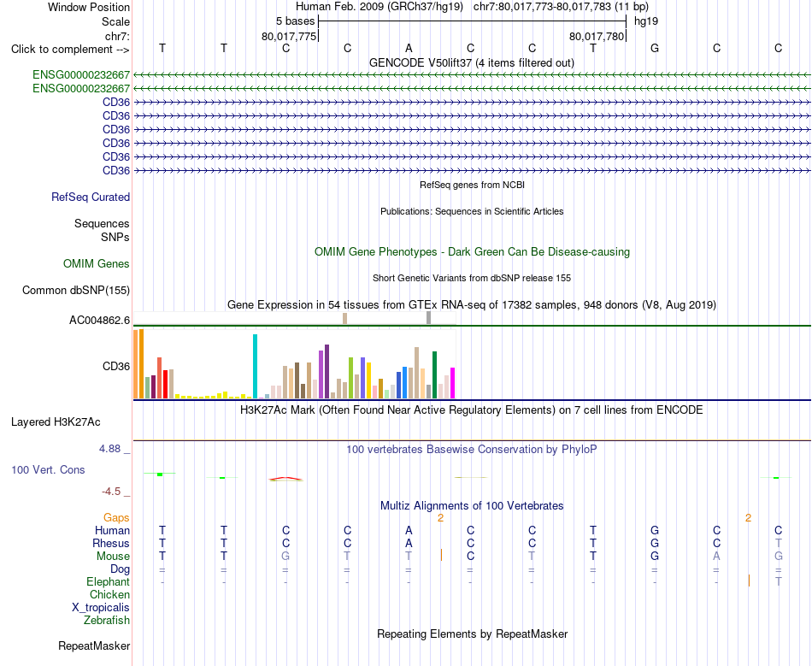Screen dimensions: 812x666
Task: Click the GTEx Gene Expression track title
Action: (x=472, y=304)
